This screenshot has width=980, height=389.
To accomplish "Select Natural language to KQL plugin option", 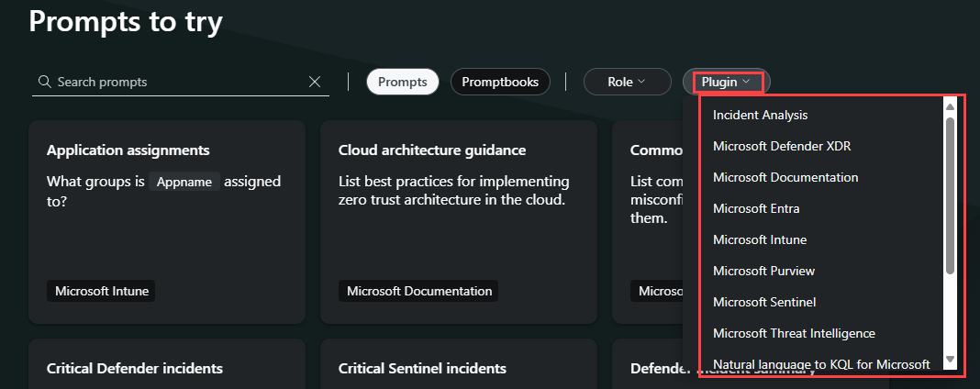I will [821, 364].
